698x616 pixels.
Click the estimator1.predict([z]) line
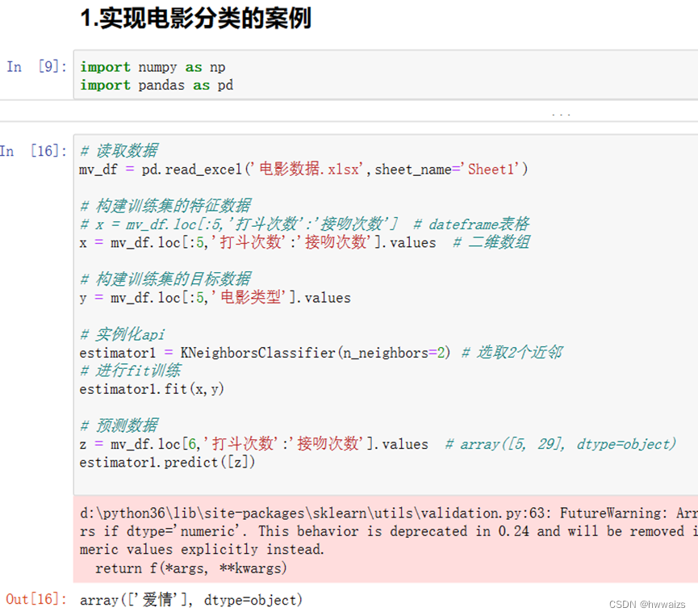[x=167, y=463]
